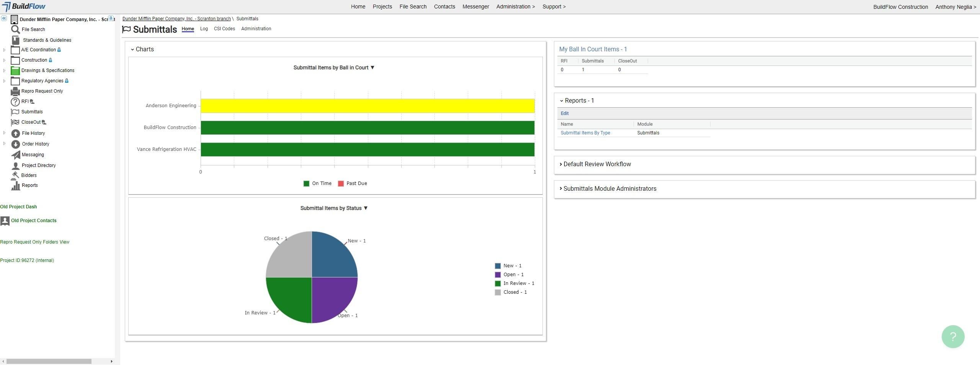
Task: Click the green Drawings & Specifications folder icon
Action: pos(15,70)
